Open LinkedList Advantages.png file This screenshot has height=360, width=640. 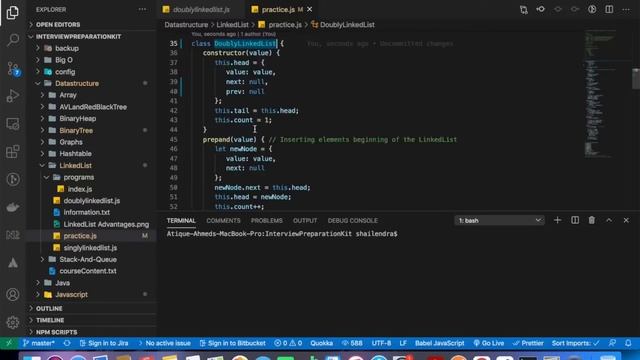tap(106, 224)
